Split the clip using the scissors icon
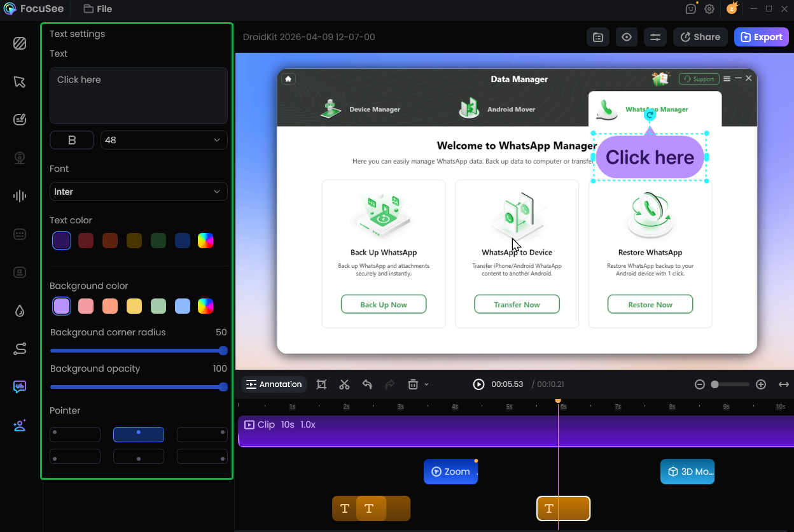The height and width of the screenshot is (532, 794). click(x=344, y=384)
